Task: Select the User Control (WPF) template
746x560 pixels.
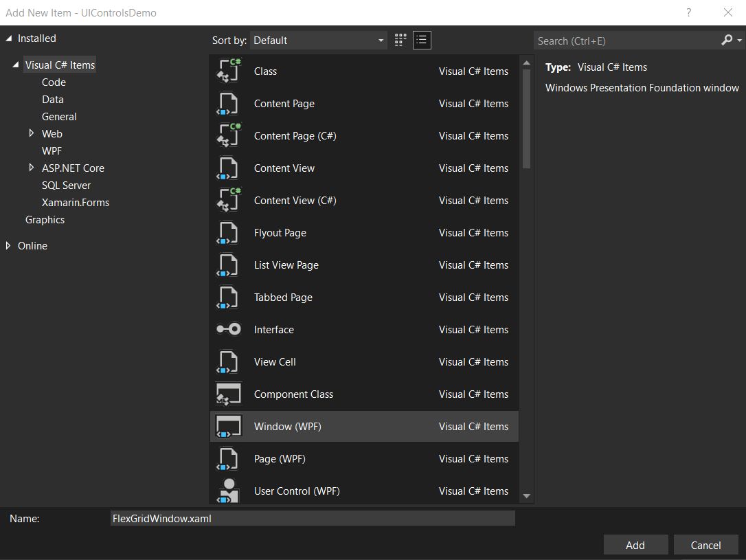Action: pyautogui.click(x=297, y=491)
